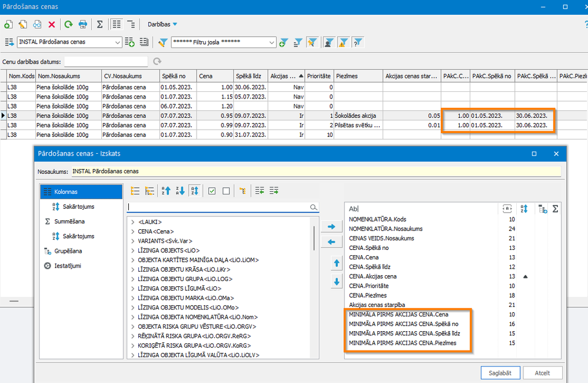This screenshot has width=588, height=383.
Task: Click the green refresh icon in main toolbar
Action: (x=68, y=24)
